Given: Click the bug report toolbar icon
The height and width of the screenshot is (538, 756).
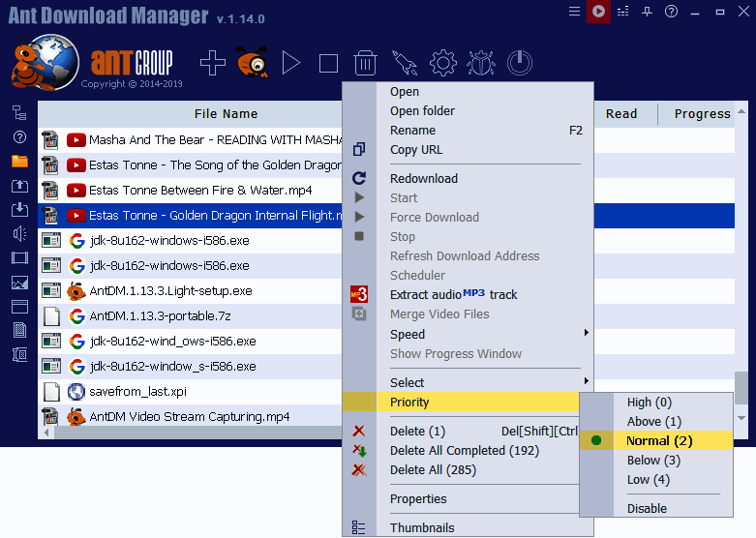Looking at the screenshot, I should [480, 64].
